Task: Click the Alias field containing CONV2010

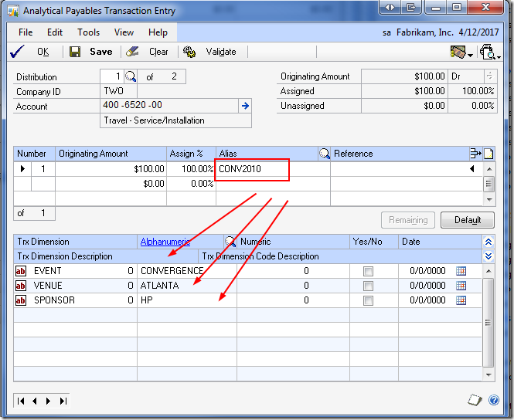Action: click(x=252, y=169)
